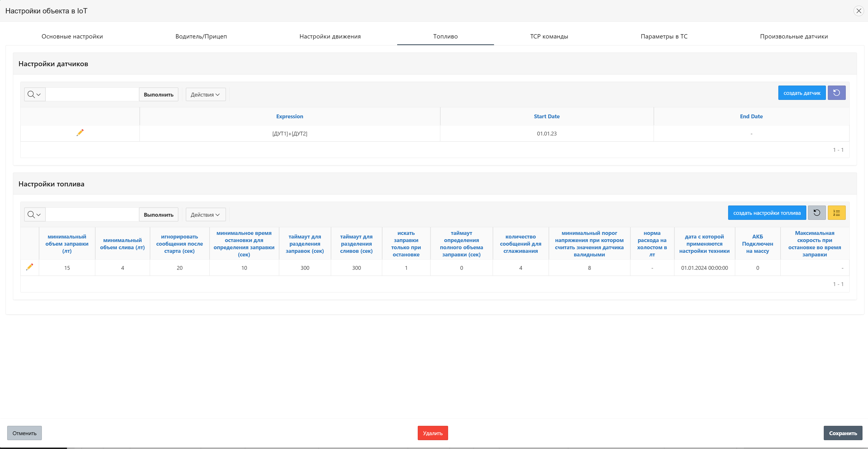Click pencil icon in fuel settings row
868x449 pixels.
pos(30,267)
